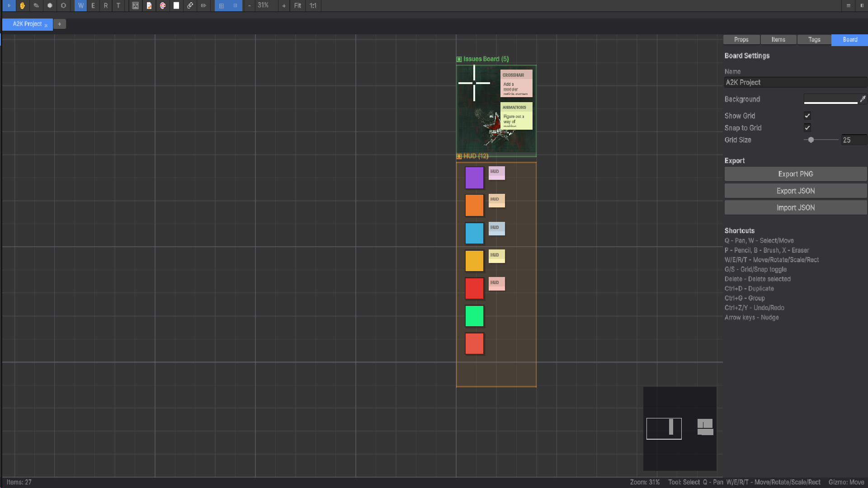Click the background color eyedropper icon
The image size is (868, 488).
point(863,99)
